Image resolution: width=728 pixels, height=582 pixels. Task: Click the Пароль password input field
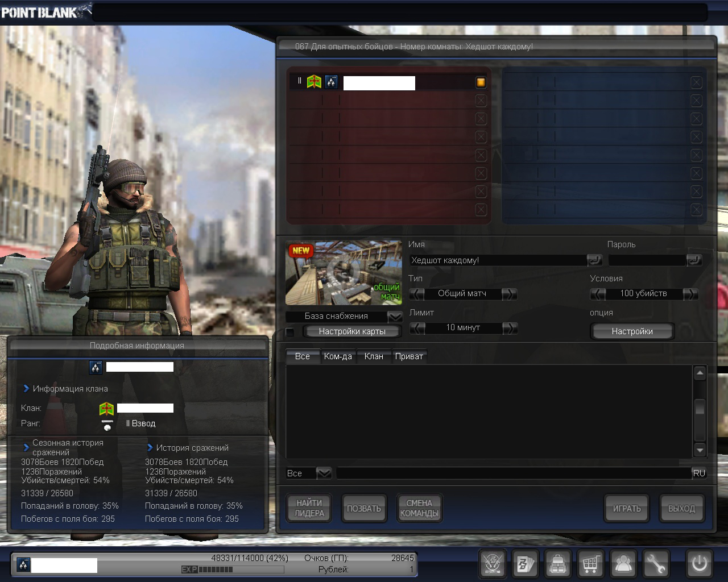[647, 260]
